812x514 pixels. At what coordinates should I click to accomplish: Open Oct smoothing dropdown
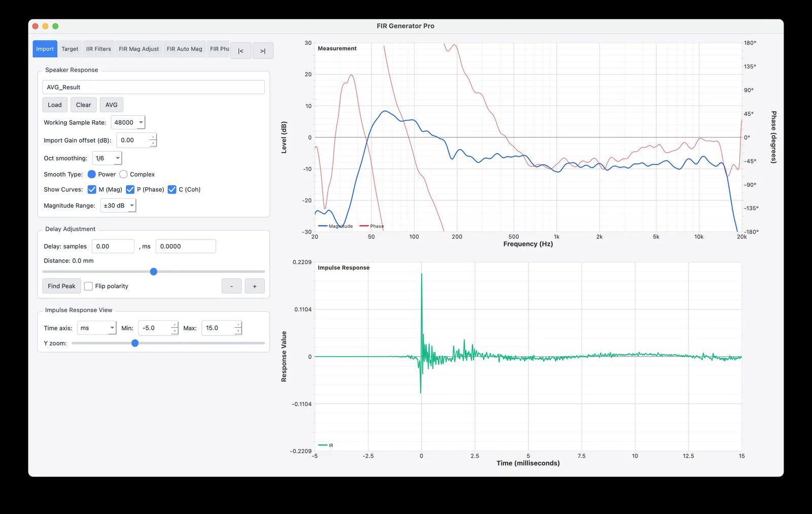coord(107,158)
